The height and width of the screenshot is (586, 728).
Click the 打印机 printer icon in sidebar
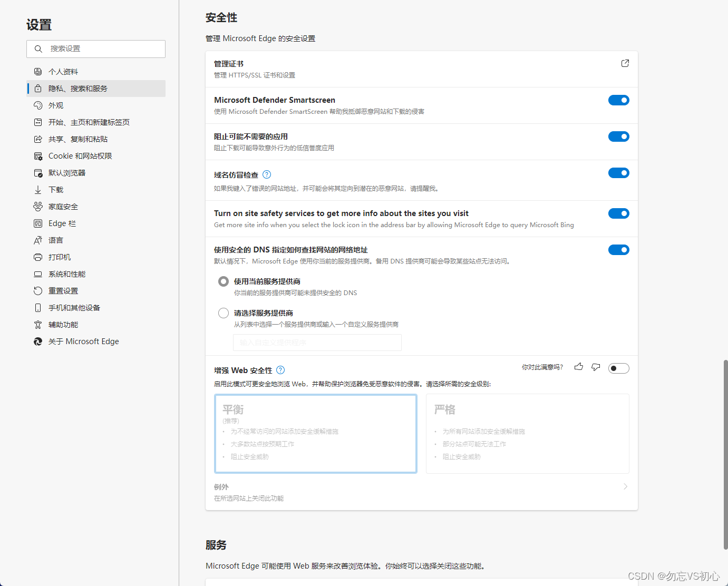click(x=38, y=257)
